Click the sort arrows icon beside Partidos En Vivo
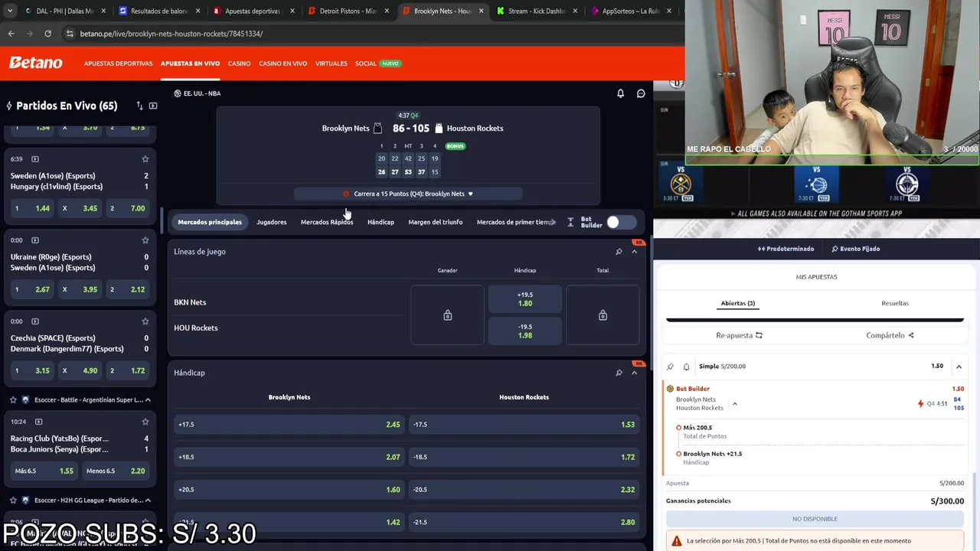The height and width of the screenshot is (551, 980). 139,106
